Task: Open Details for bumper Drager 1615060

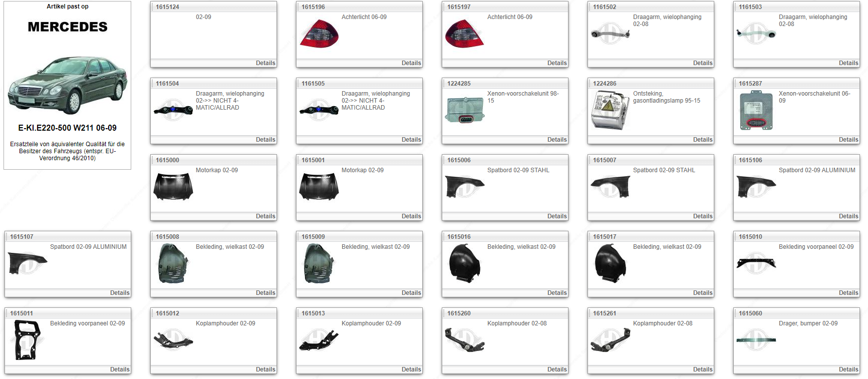Action: (x=848, y=369)
